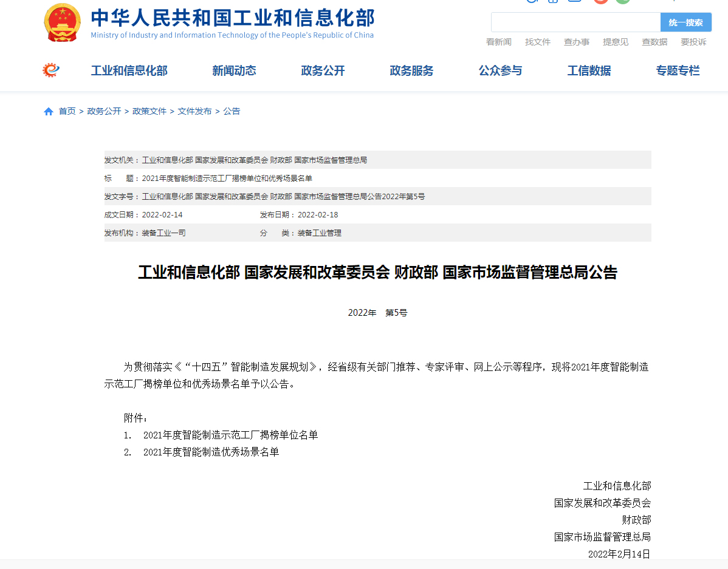Image resolution: width=728 pixels, height=569 pixels.
Task: Open the 政务公开 navigation tab
Action: click(323, 70)
